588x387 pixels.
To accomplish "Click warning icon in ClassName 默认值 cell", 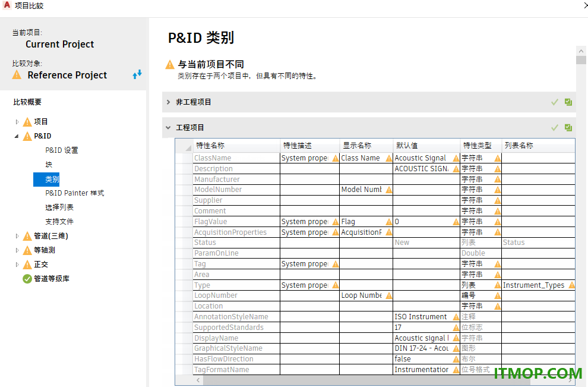I will [x=456, y=158].
